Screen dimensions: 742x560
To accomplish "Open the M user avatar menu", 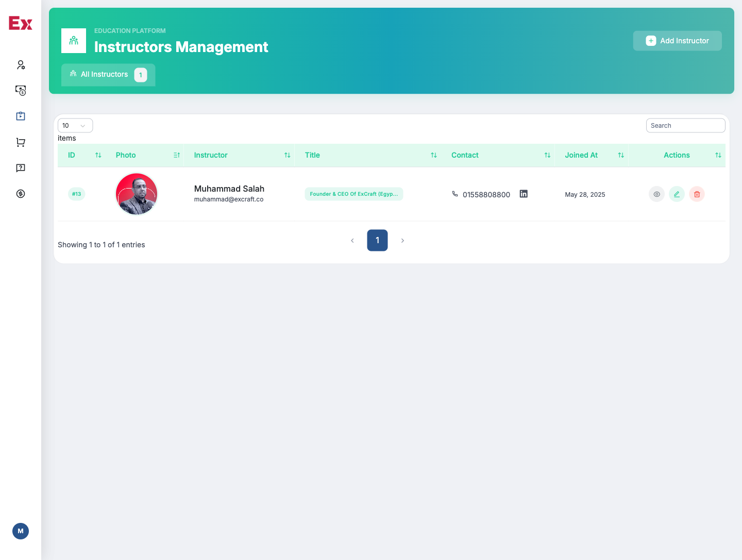I will [21, 531].
